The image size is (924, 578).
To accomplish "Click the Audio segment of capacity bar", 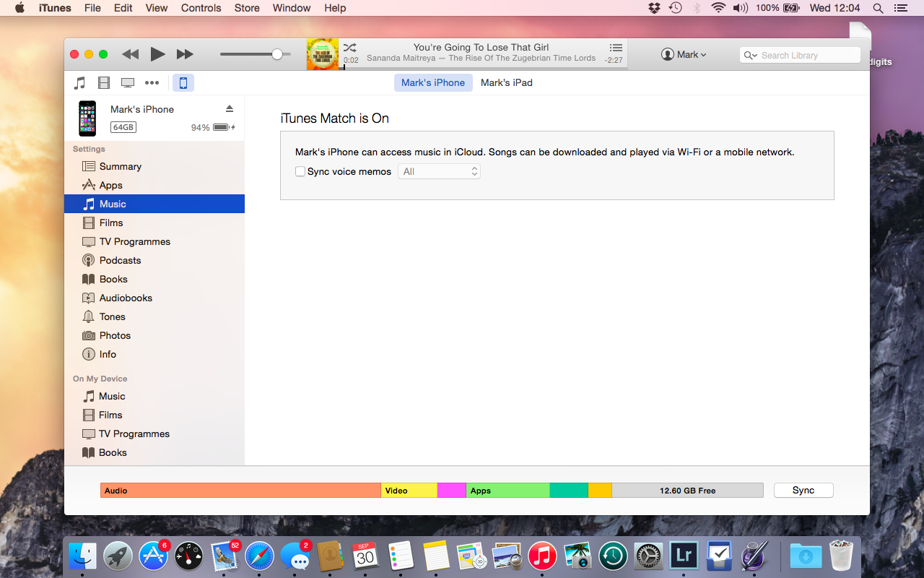I will point(240,491).
